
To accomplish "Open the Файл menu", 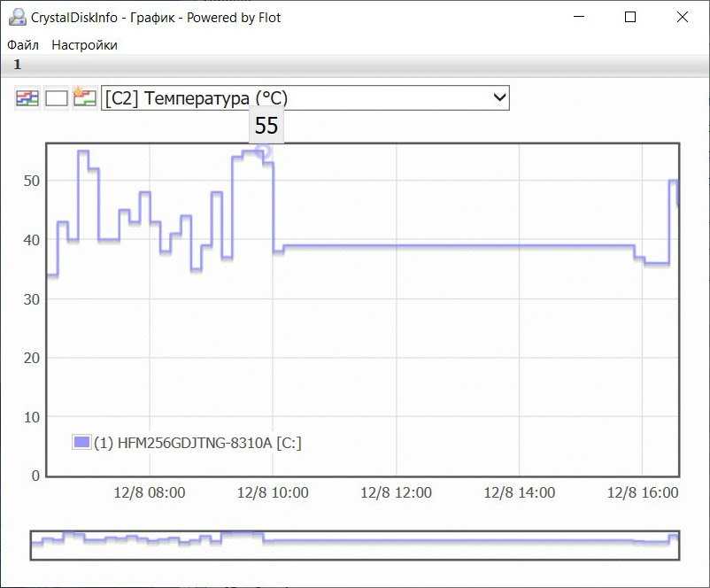I will click(x=23, y=44).
